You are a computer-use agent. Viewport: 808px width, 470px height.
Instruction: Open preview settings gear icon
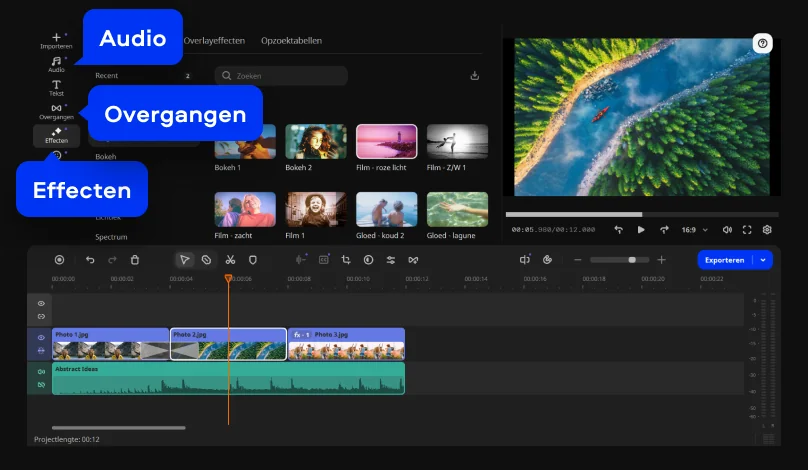[767, 229]
